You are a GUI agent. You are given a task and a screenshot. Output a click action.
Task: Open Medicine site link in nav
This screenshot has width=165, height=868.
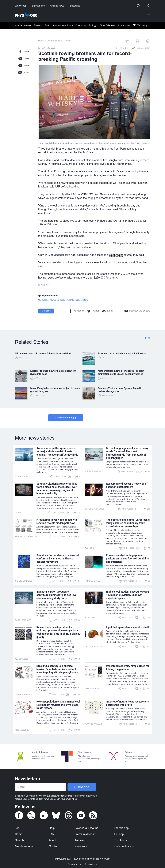124,25
